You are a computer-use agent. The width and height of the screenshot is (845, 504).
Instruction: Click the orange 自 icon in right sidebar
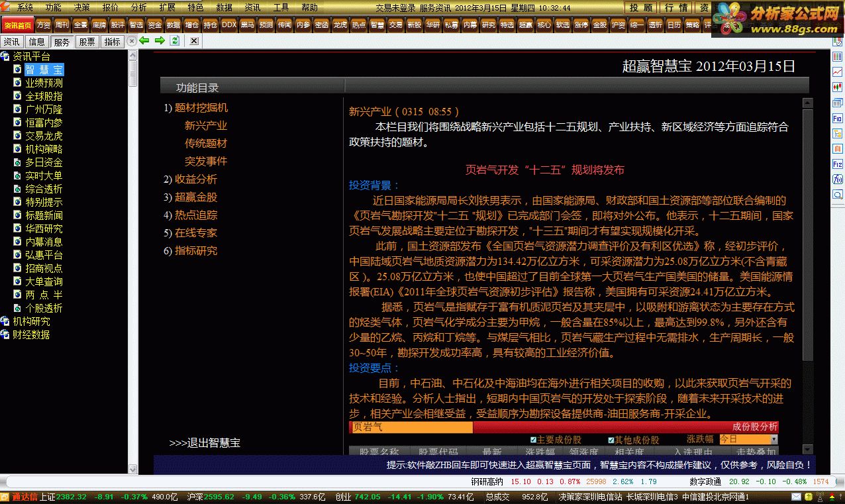(838, 148)
